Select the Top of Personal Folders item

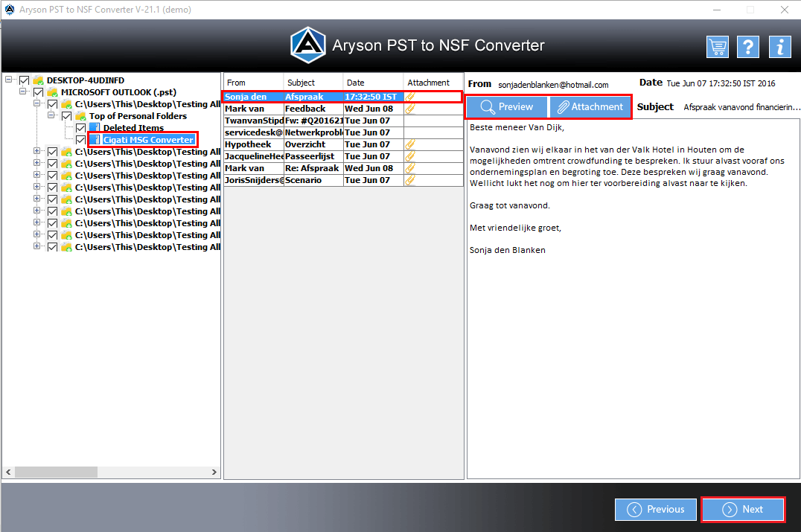pos(138,116)
